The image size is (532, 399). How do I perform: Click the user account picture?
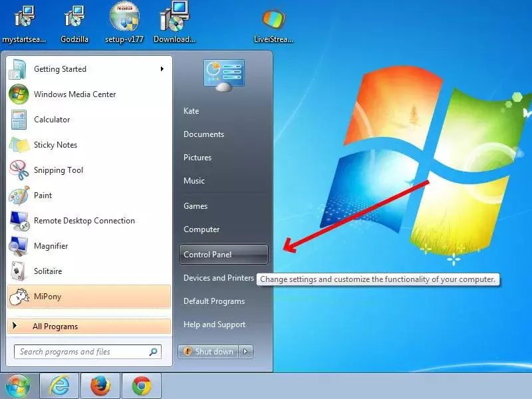[224, 75]
